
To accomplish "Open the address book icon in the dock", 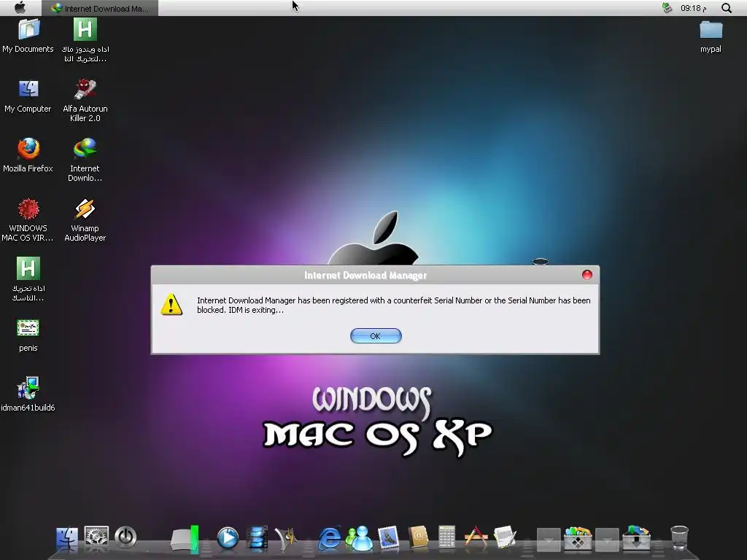I will (418, 538).
